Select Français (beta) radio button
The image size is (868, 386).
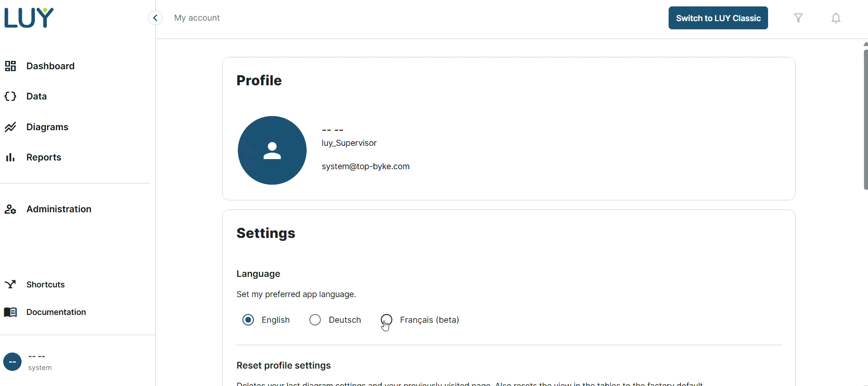[x=386, y=320]
